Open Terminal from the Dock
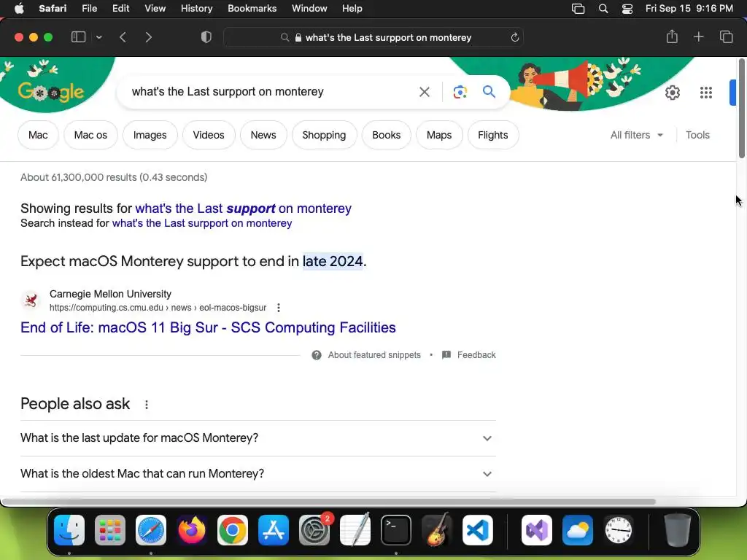 coord(396,530)
